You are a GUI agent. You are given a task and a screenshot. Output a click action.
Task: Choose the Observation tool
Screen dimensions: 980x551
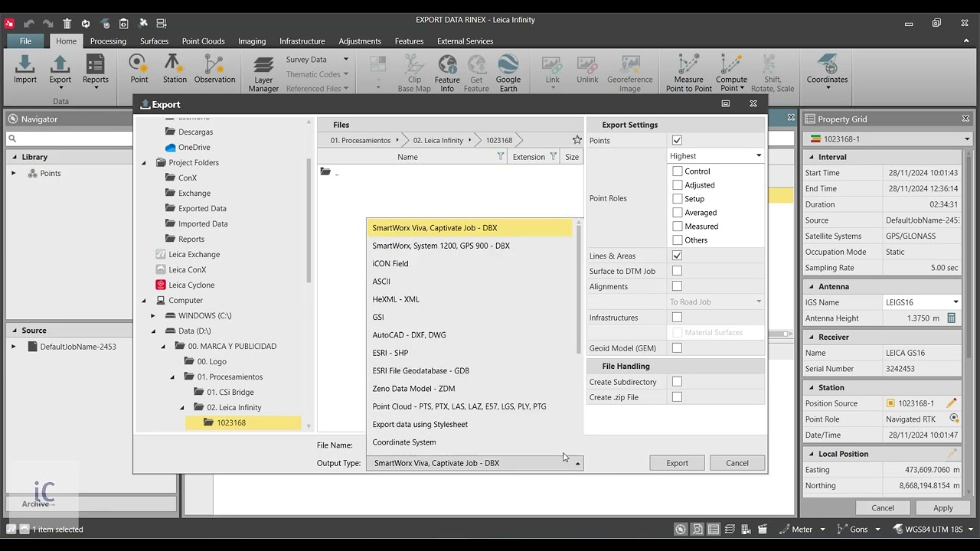click(214, 69)
